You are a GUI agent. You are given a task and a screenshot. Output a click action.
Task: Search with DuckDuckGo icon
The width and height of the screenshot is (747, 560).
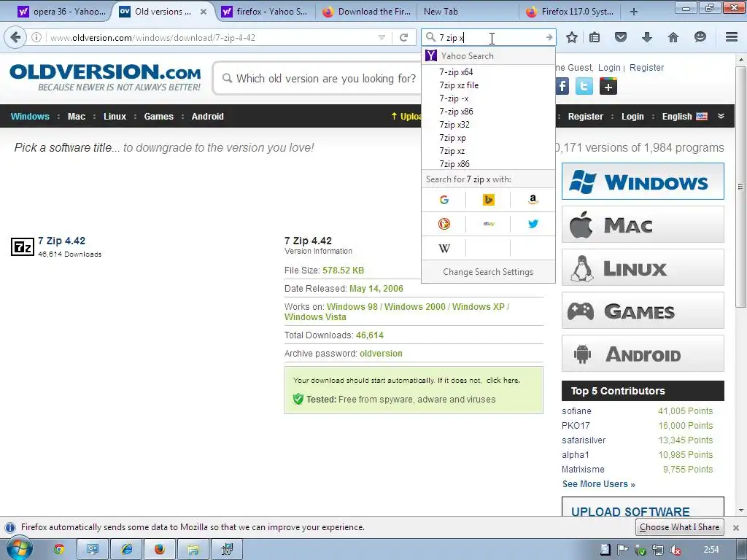pyautogui.click(x=444, y=224)
